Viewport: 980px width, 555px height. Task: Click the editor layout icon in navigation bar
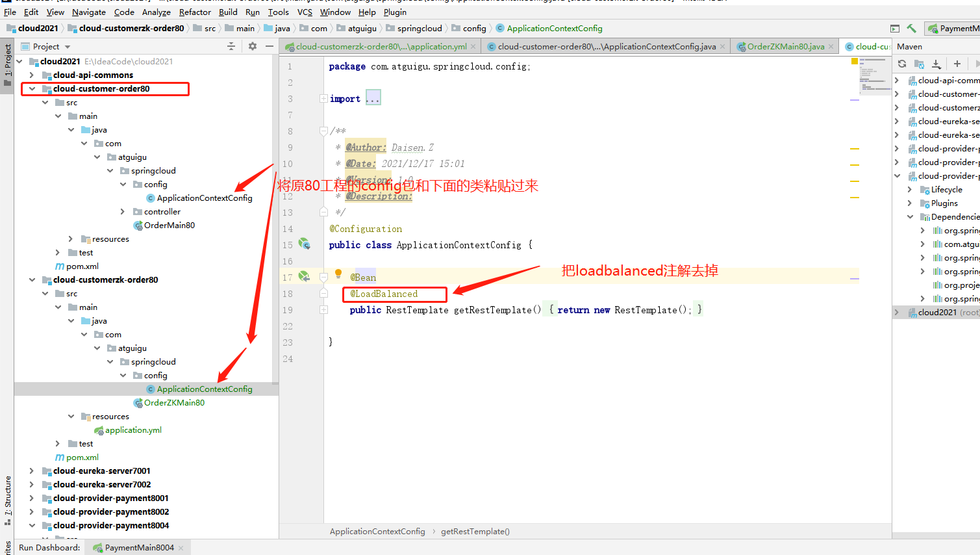pyautogui.click(x=895, y=29)
